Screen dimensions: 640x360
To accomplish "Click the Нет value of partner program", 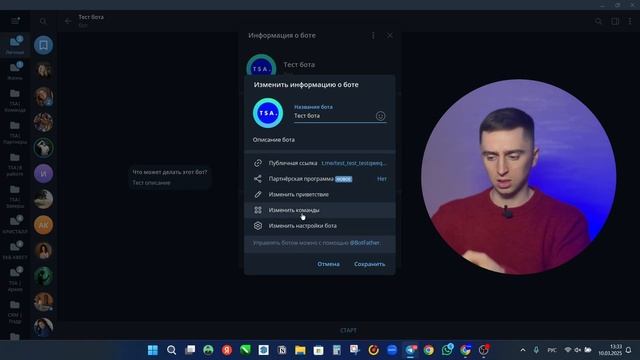I will pos(382,179).
